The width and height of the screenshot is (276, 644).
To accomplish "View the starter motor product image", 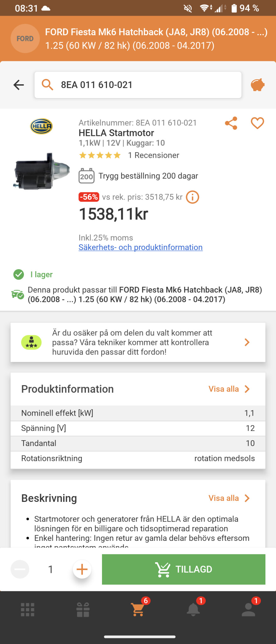I will 42,171.
